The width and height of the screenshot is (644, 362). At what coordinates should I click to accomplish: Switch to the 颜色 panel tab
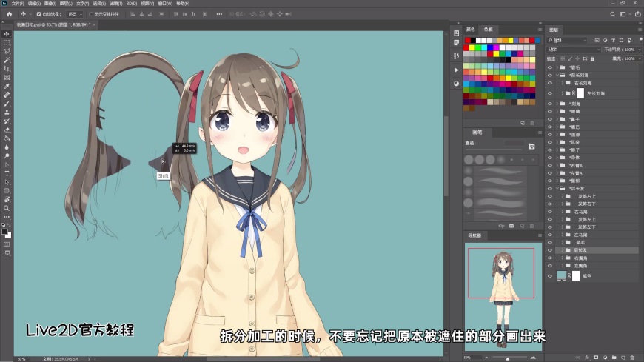click(x=470, y=30)
